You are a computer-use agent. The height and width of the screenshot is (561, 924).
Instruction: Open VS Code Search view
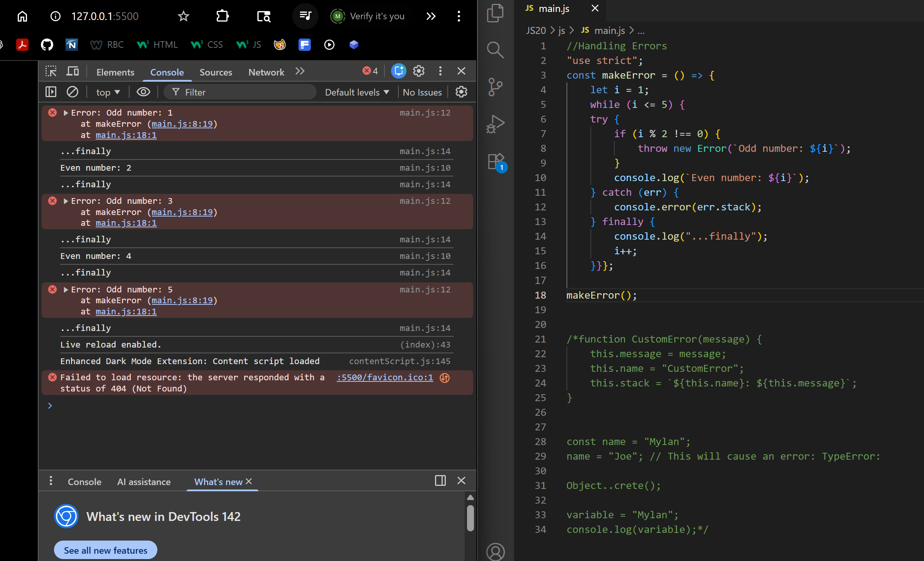pos(495,50)
